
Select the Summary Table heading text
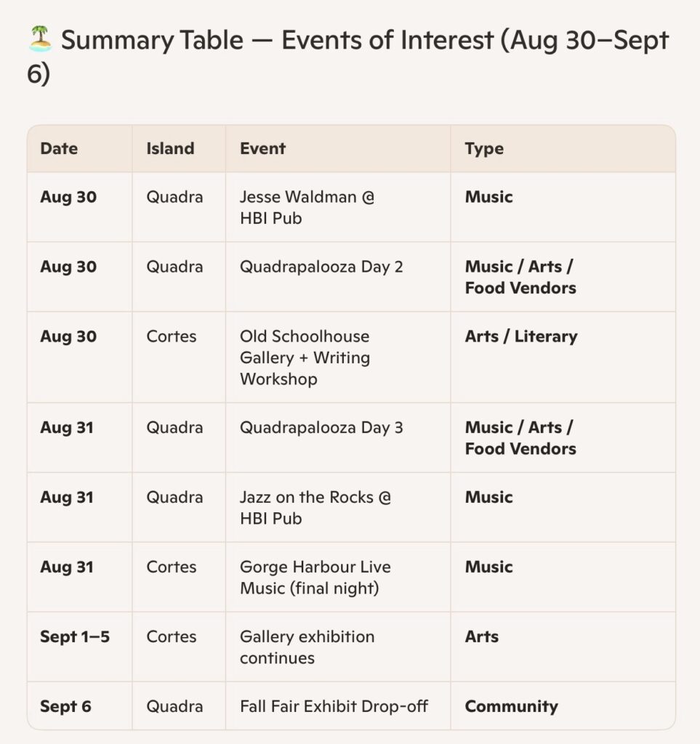click(348, 57)
